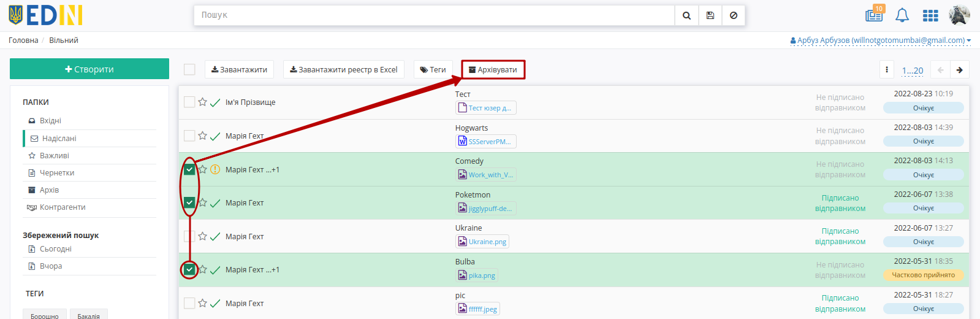The width and height of the screenshot is (980, 319).
Task: Uncheck the Comedy document checkbox
Action: pos(189,169)
